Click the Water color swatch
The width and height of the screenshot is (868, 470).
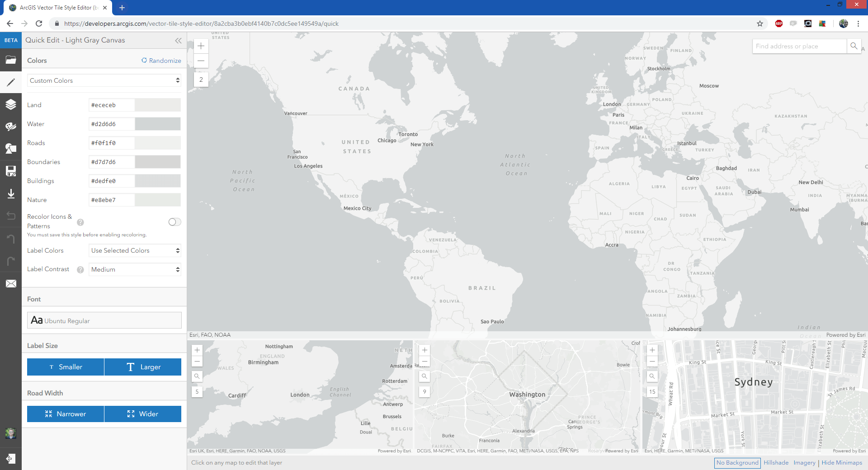tap(158, 124)
